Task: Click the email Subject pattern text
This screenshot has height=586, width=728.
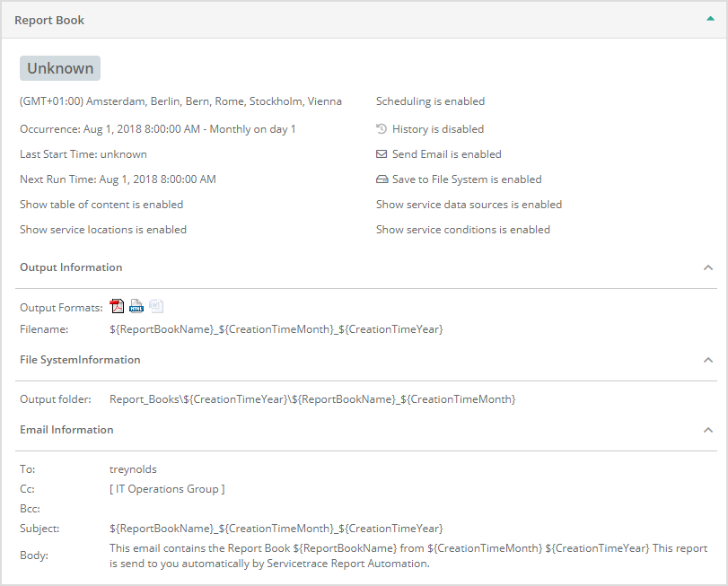Action: 276,529
